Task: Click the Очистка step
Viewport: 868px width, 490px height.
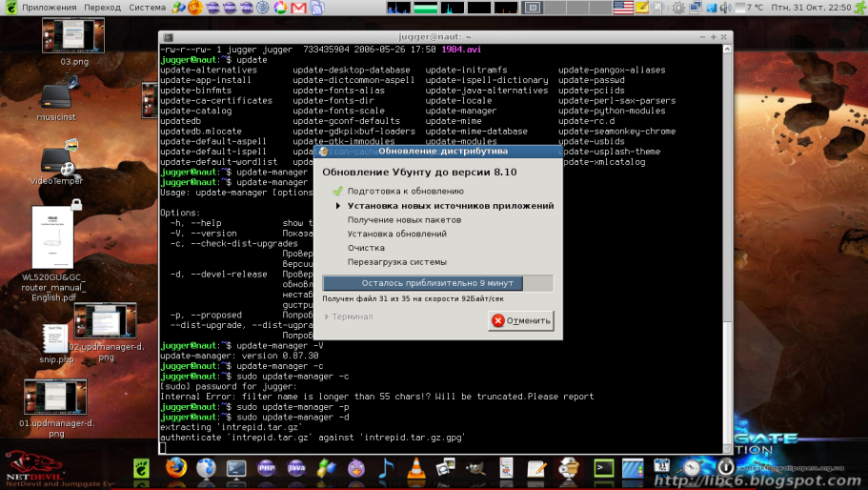Action: (366, 248)
